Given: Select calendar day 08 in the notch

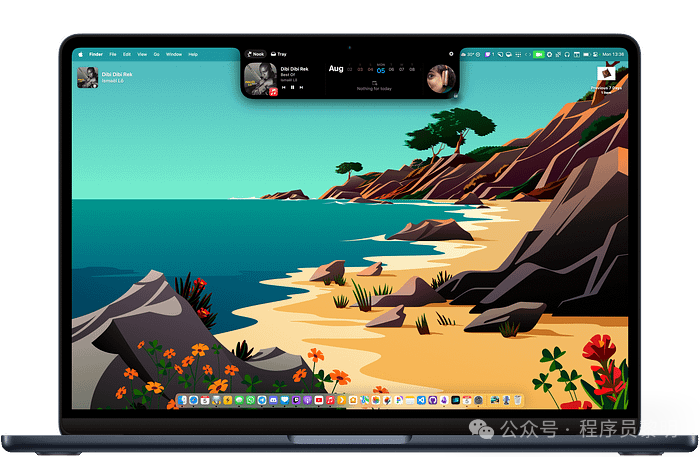Looking at the screenshot, I should click(412, 70).
